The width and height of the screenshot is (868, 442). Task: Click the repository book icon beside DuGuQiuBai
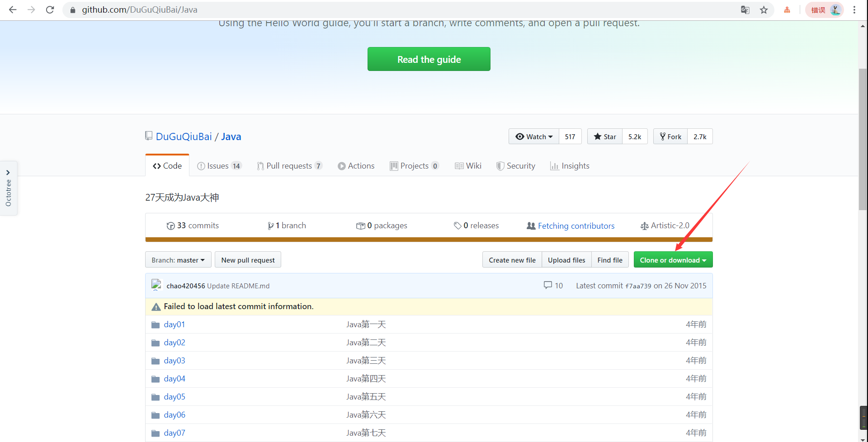149,136
